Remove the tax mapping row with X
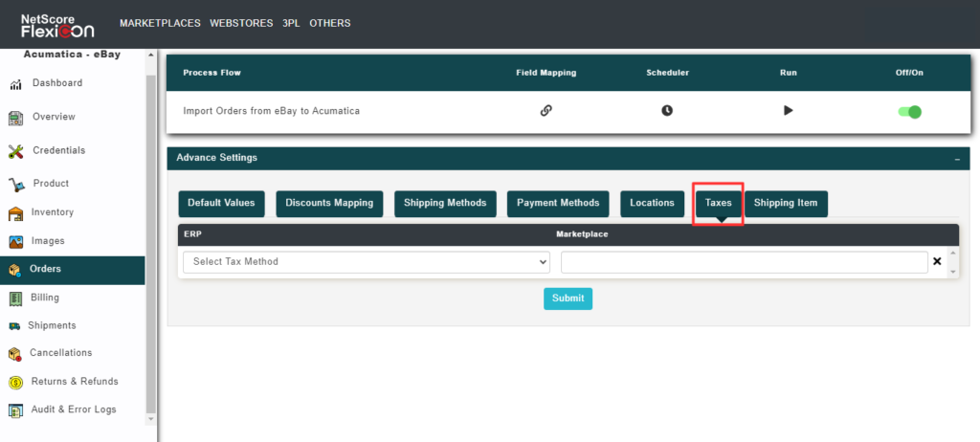The image size is (980, 442). click(937, 261)
